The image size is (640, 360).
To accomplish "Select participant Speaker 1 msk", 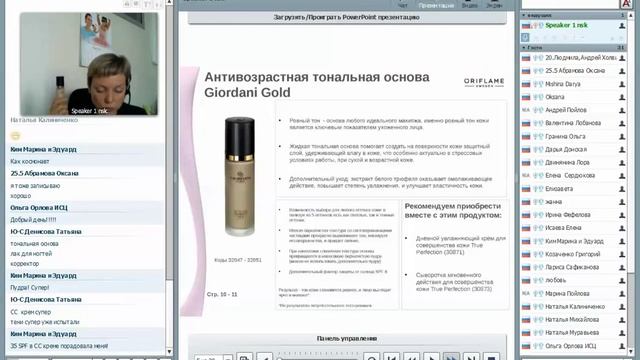I will tap(566, 25).
